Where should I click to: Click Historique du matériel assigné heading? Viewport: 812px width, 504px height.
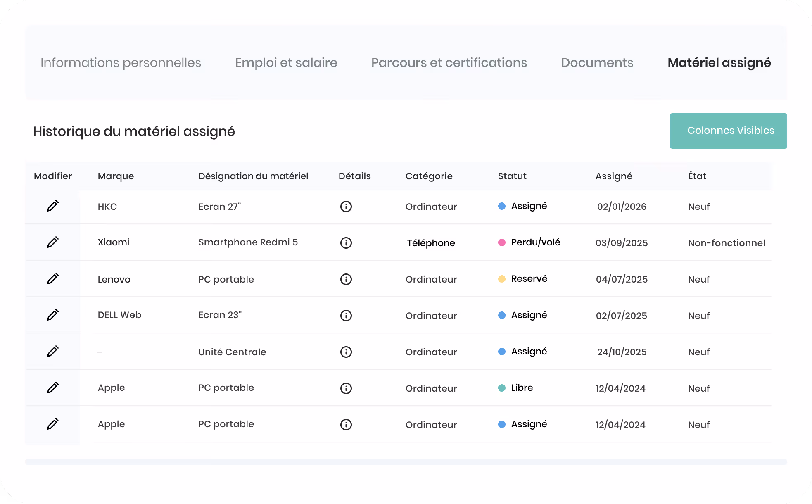[x=134, y=131]
